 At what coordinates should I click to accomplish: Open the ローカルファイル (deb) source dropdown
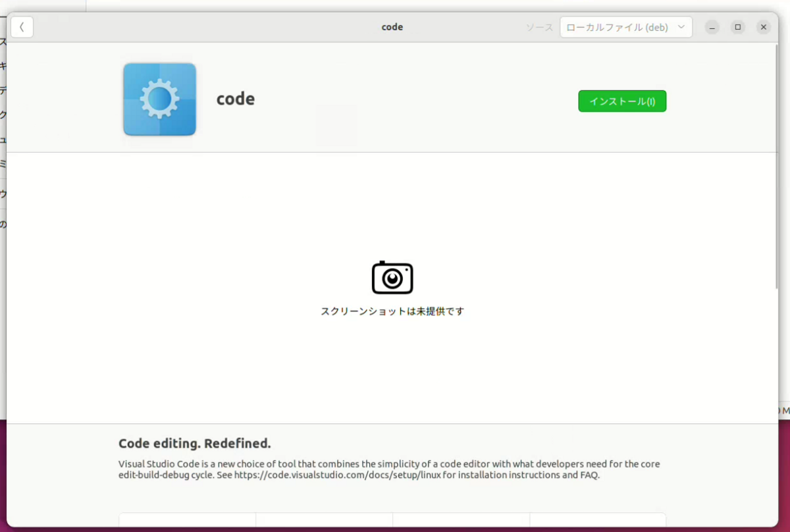coord(625,27)
